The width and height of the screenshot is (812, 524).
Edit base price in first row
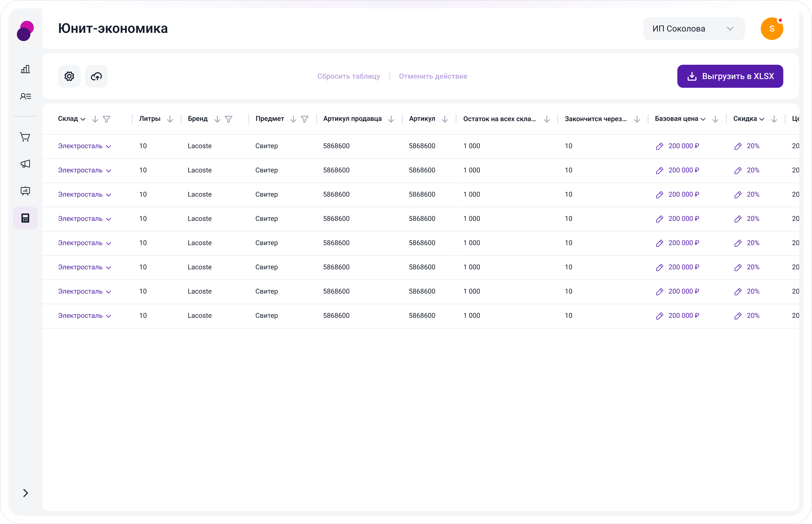pos(659,146)
